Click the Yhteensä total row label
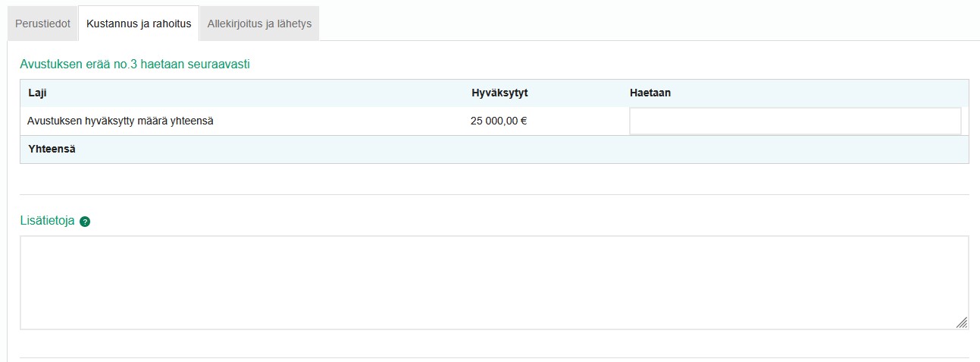 point(52,149)
